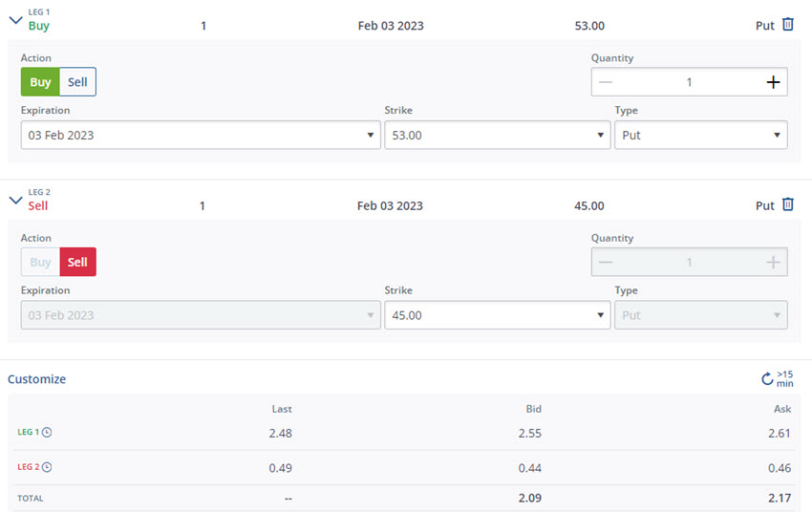The image size is (812, 512).
Task: Open the Leg 2 Strike 45.00 dropdown
Action: click(497, 315)
